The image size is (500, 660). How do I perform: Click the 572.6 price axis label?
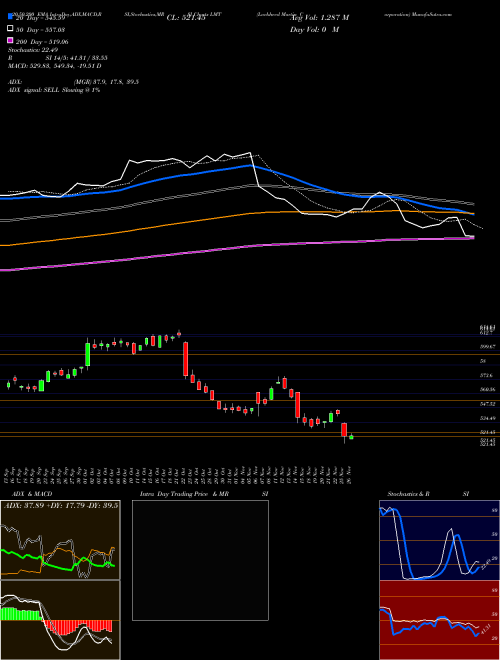pos(487,375)
